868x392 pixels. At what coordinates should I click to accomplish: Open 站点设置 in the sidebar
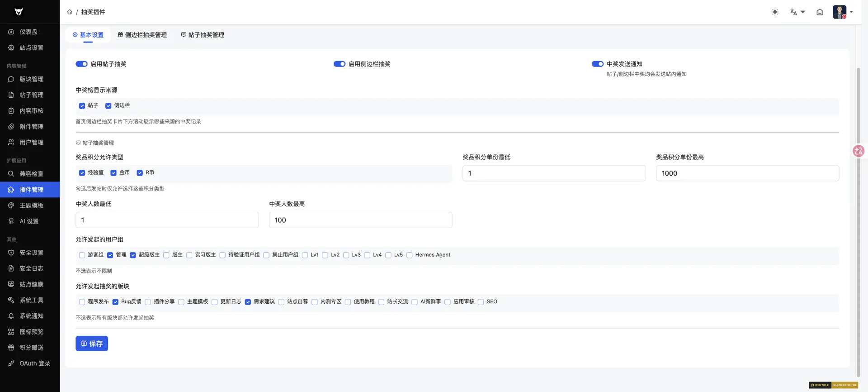30,48
